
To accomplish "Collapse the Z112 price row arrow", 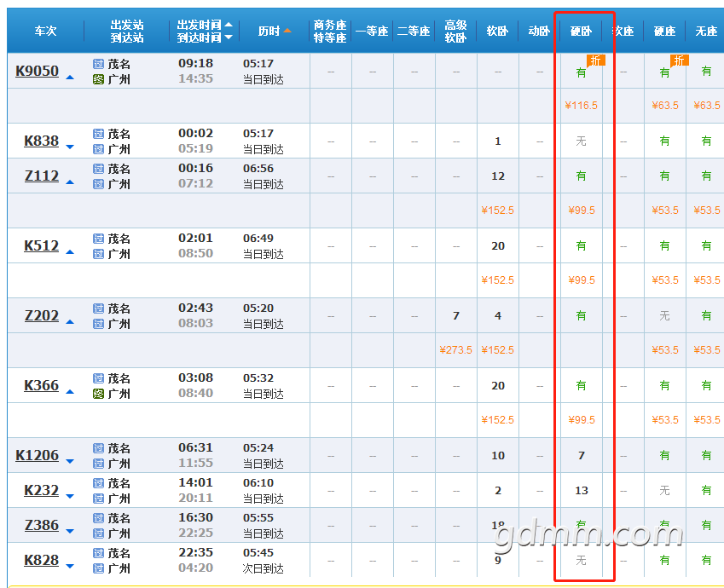I will pyautogui.click(x=70, y=182).
